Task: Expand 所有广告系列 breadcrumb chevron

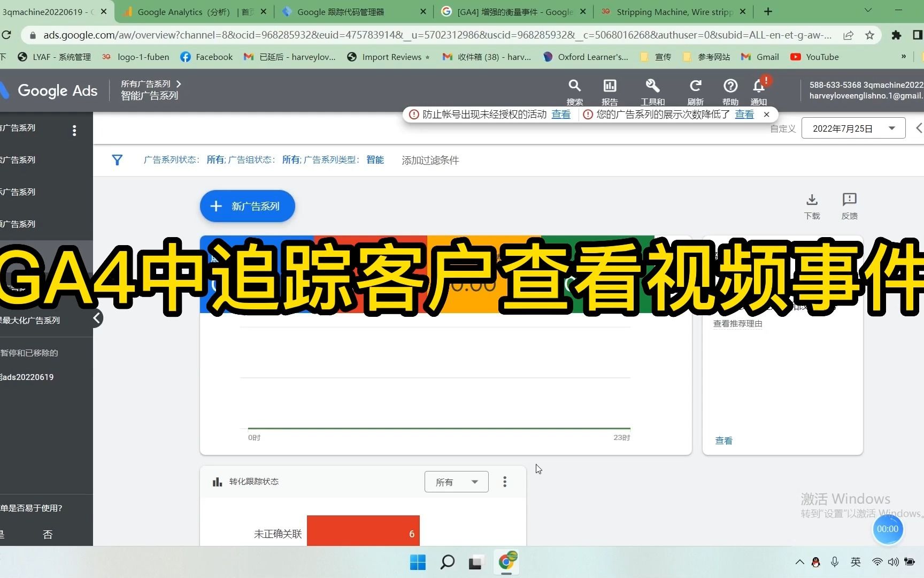Action: click(179, 84)
